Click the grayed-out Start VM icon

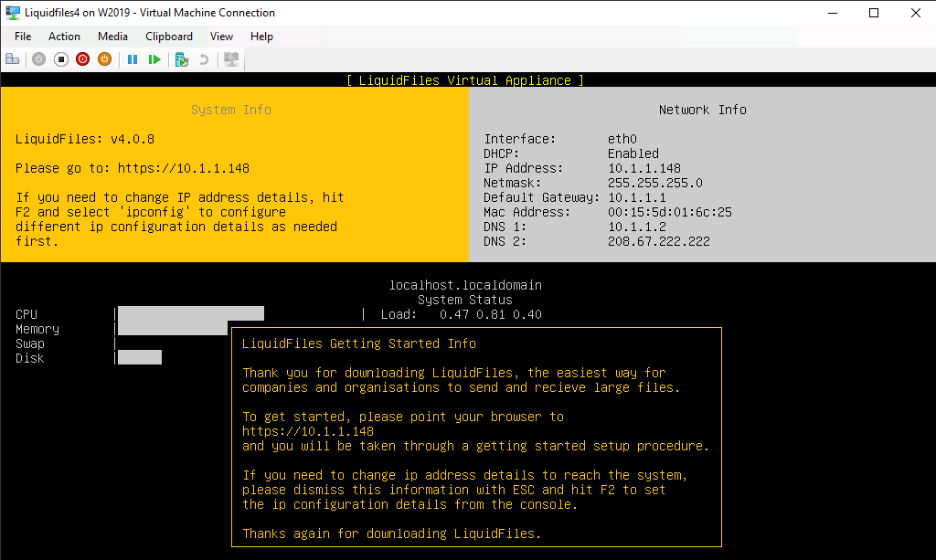coord(38,59)
